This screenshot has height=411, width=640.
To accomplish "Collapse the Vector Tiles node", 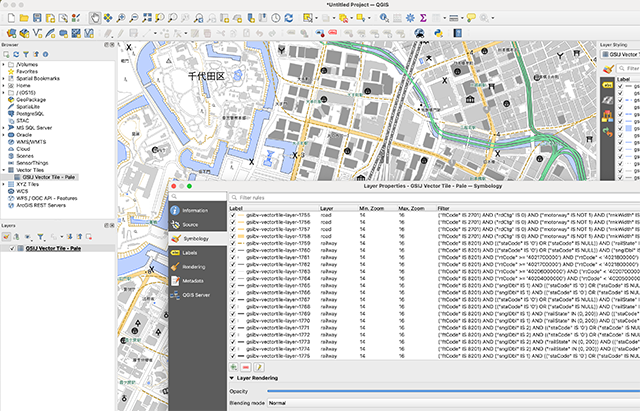I will tap(4, 170).
